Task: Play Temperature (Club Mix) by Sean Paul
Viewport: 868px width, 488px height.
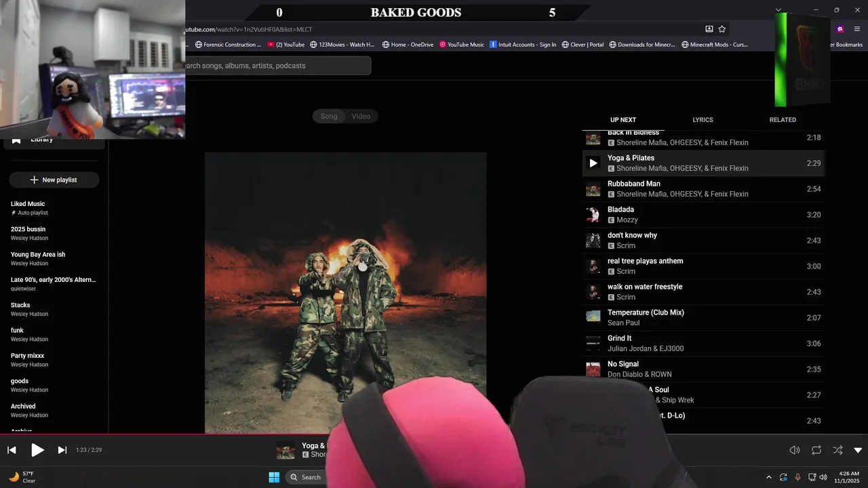Action: (x=704, y=318)
